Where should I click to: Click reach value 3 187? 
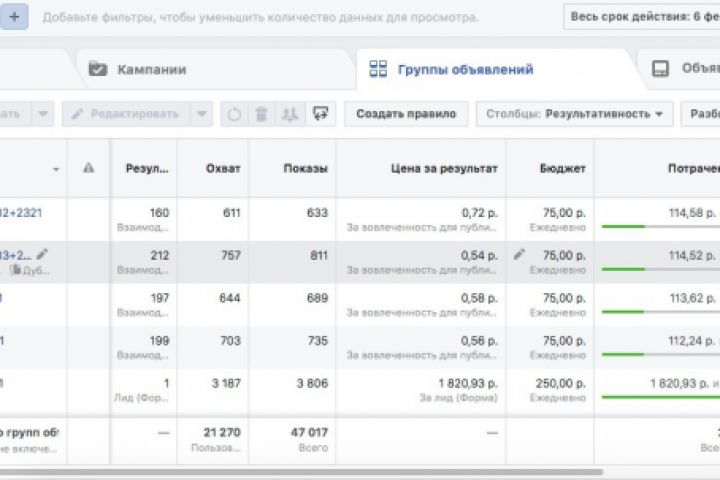click(226, 383)
